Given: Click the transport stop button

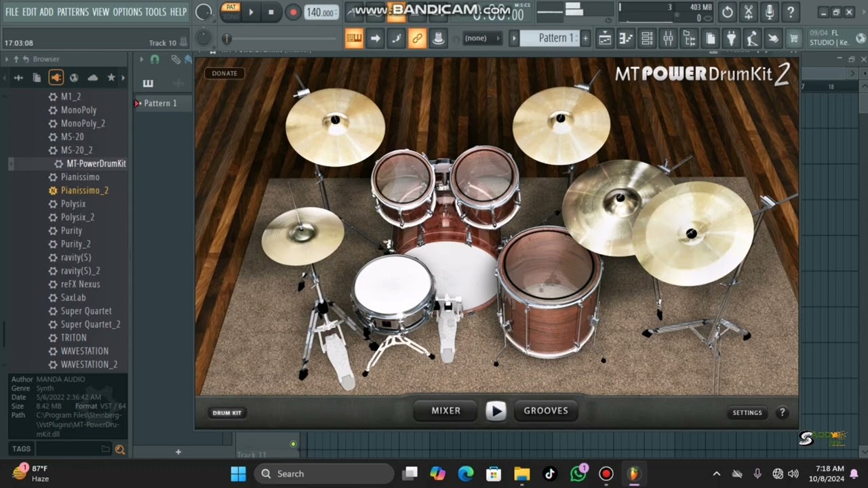Looking at the screenshot, I should point(271,12).
